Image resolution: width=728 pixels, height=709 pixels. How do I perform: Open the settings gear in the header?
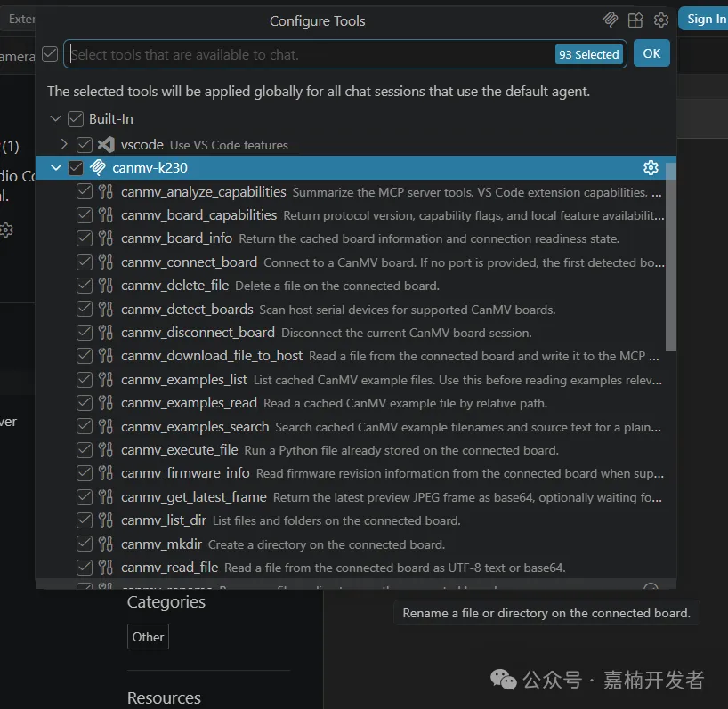tap(661, 20)
